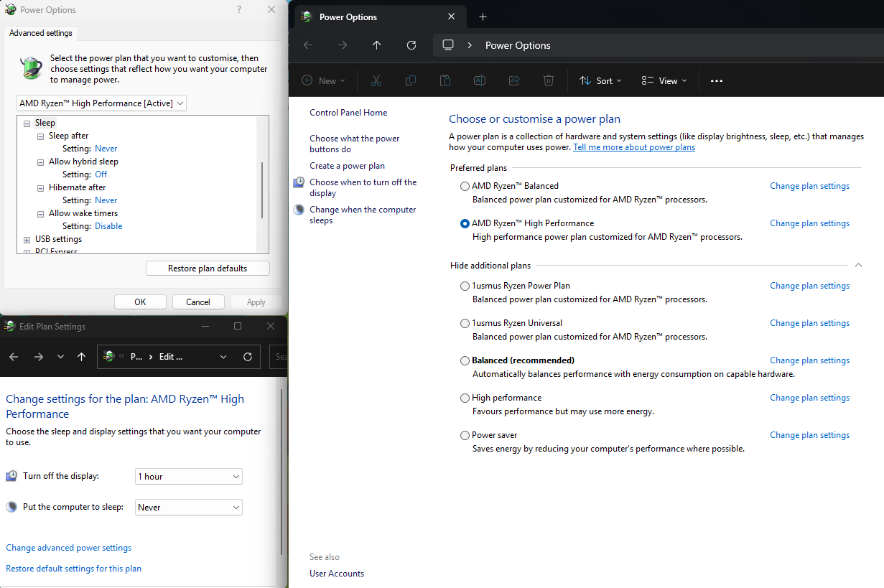Click OK in Advanced settings dialog
This screenshot has width=884, height=588.
pyautogui.click(x=140, y=302)
